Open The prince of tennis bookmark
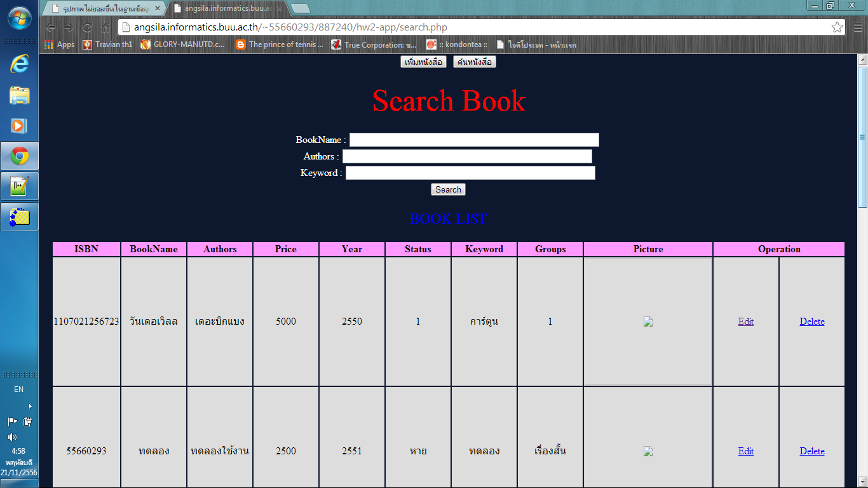This screenshot has height=488, width=868. click(280, 44)
